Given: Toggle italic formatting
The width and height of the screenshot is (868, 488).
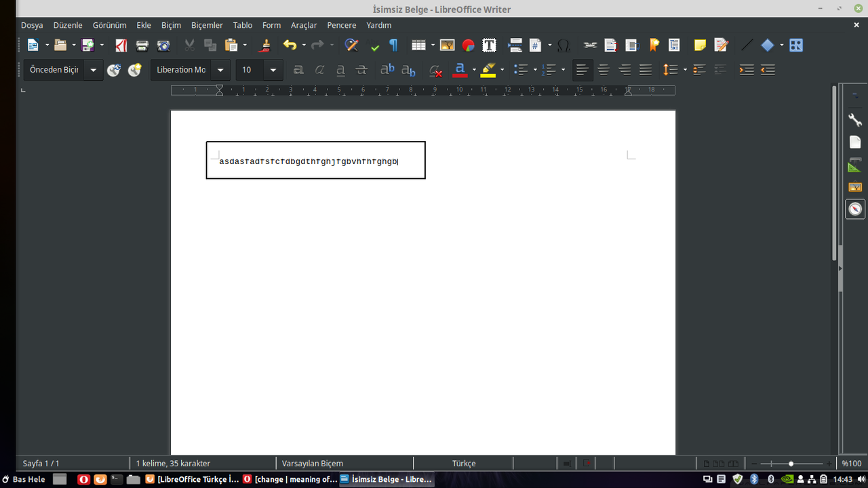Looking at the screenshot, I should pos(319,70).
